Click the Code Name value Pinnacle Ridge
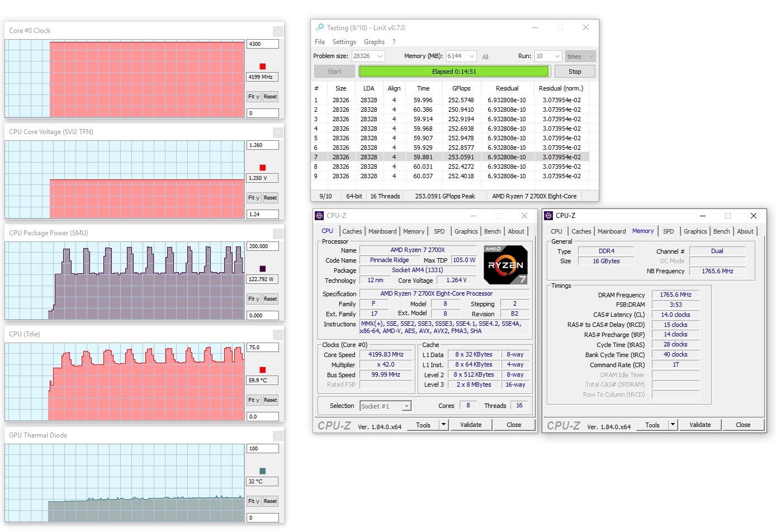The width and height of the screenshot is (776, 532). (x=389, y=260)
